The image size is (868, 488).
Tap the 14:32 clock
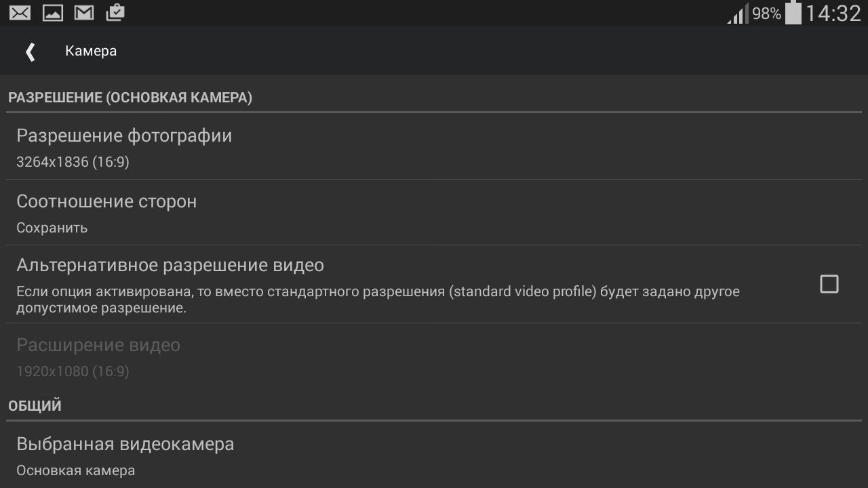tap(833, 14)
